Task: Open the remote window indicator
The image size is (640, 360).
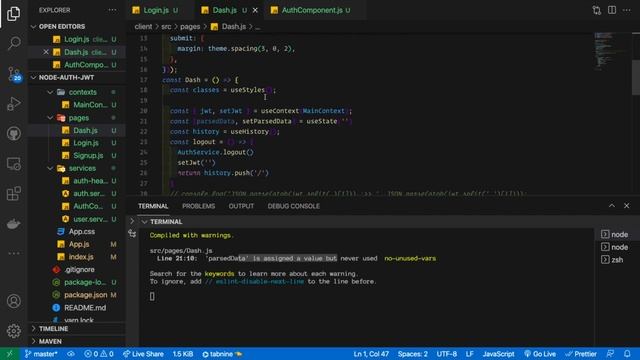Action: [x=9, y=354]
